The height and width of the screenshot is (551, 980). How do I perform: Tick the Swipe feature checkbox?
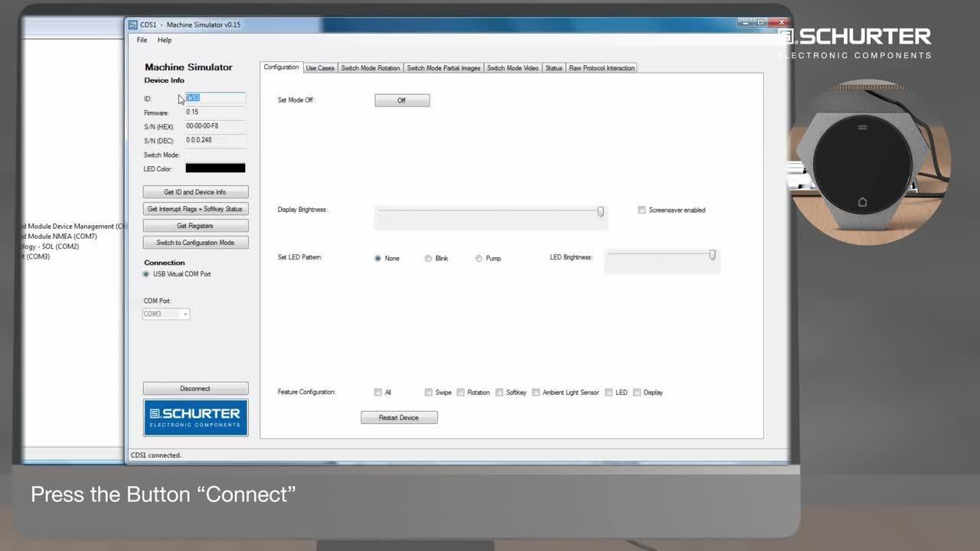point(429,393)
